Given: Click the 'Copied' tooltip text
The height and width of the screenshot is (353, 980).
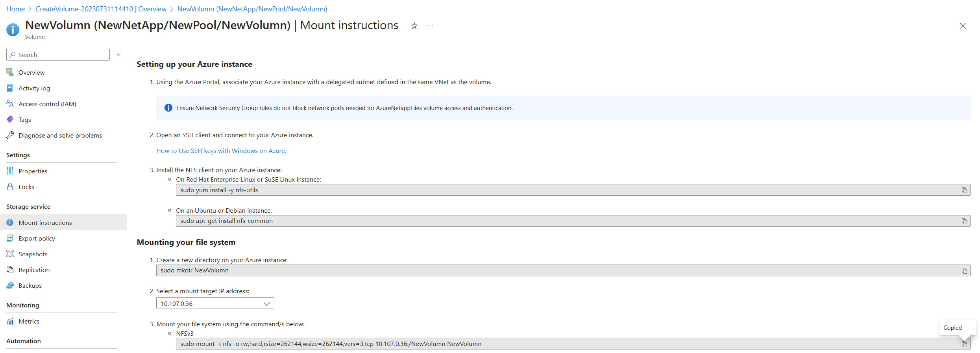Looking at the screenshot, I should [952, 328].
